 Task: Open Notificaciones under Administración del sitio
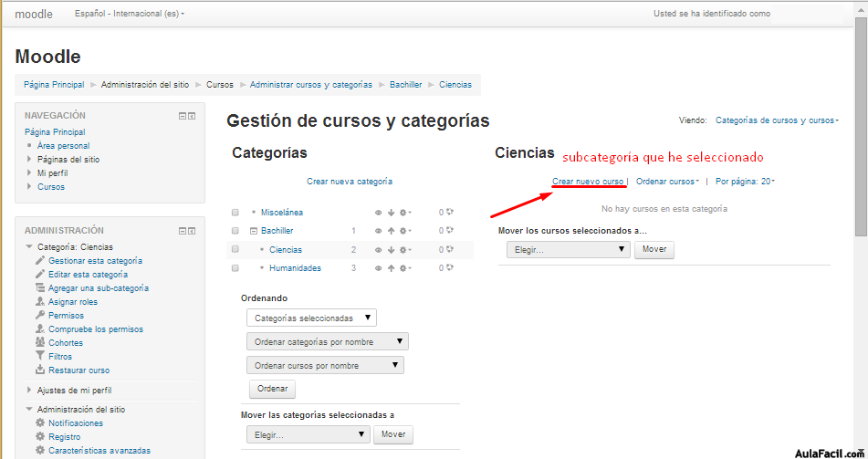(x=76, y=423)
